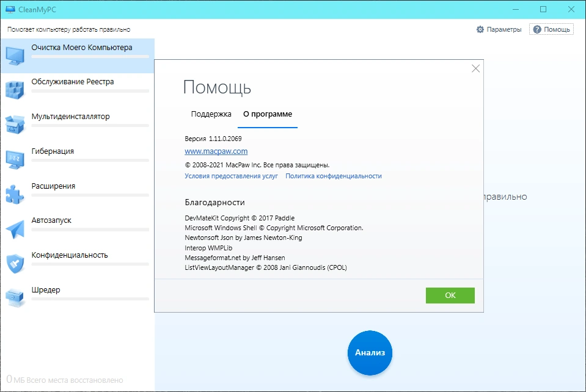Open the Автозапуск paper plane icon
Image resolution: width=586 pixels, height=392 pixels.
(x=15, y=229)
